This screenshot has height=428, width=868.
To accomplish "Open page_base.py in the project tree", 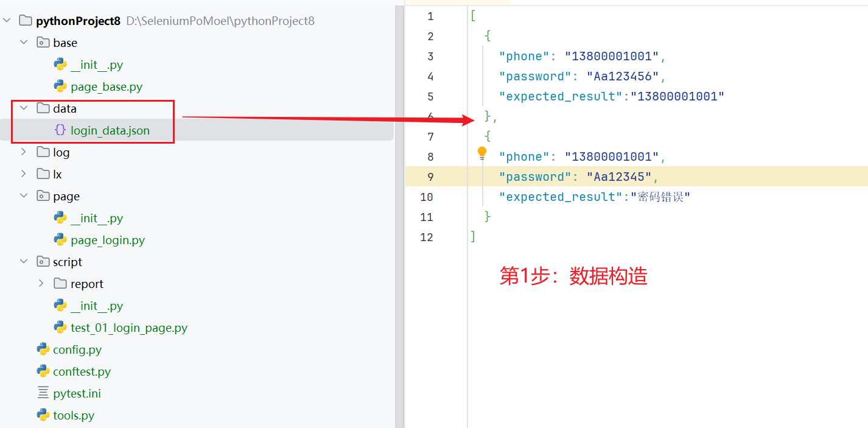I will pos(107,86).
